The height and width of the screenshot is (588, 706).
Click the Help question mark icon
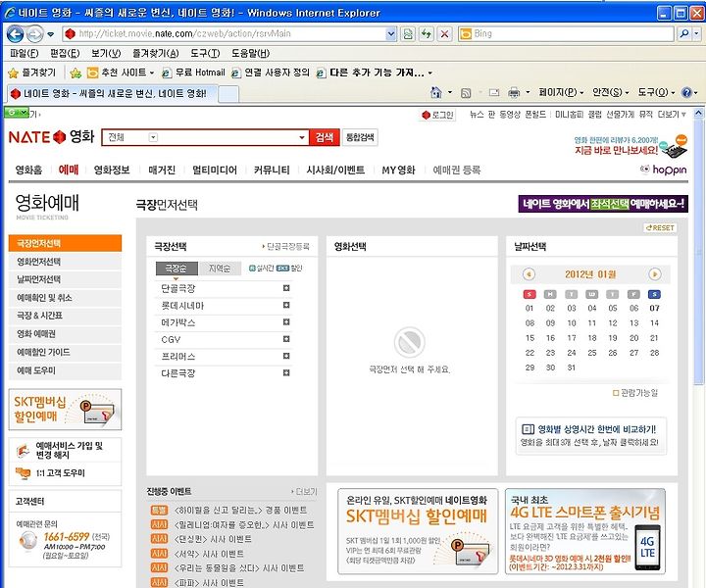point(686,93)
